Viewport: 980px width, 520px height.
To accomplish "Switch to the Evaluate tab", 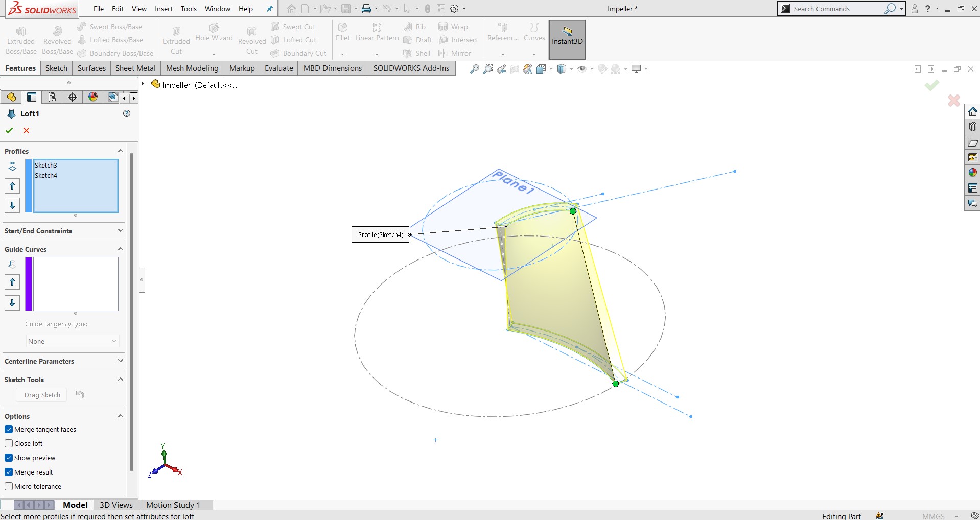I will pos(279,68).
